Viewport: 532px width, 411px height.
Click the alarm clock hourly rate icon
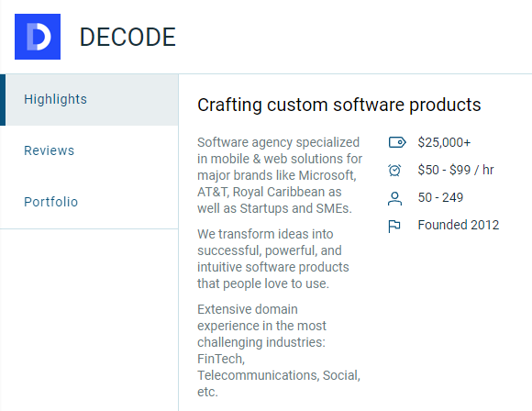(394, 170)
